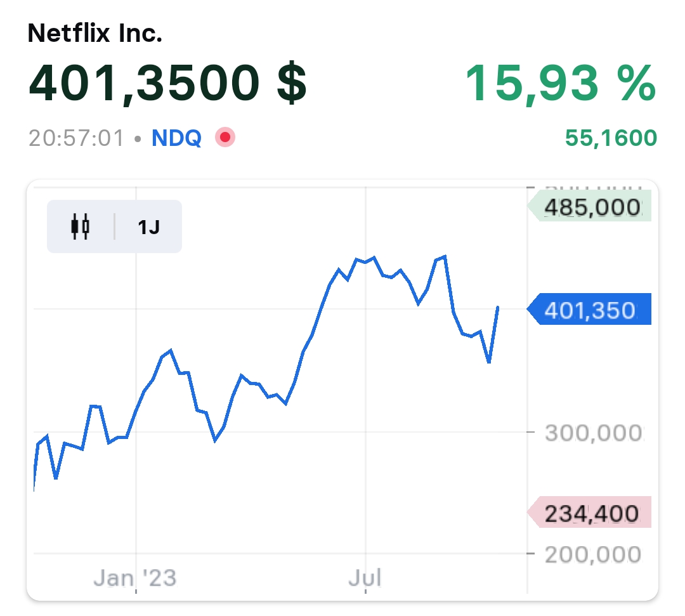
Task: Click the Netflix Inc. stock title
Action: tap(95, 34)
